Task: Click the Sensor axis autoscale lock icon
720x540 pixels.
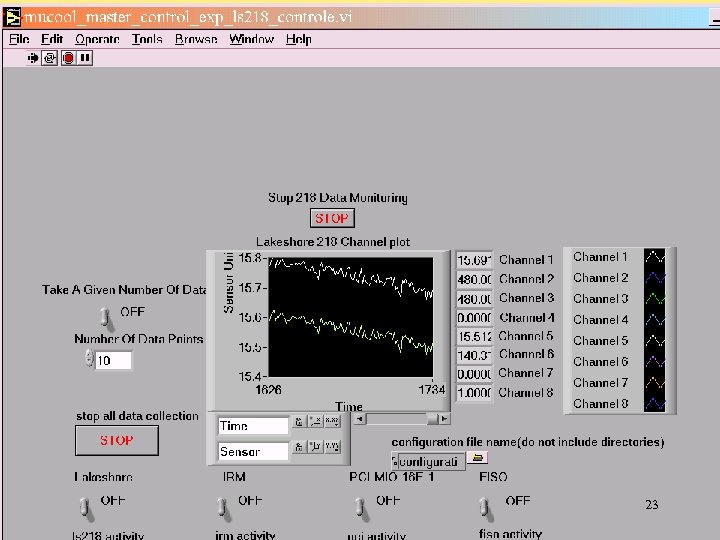Action: point(299,446)
